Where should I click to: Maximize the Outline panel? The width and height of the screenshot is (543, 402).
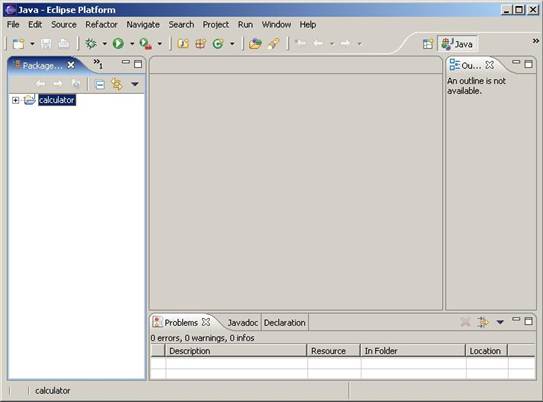coord(528,64)
